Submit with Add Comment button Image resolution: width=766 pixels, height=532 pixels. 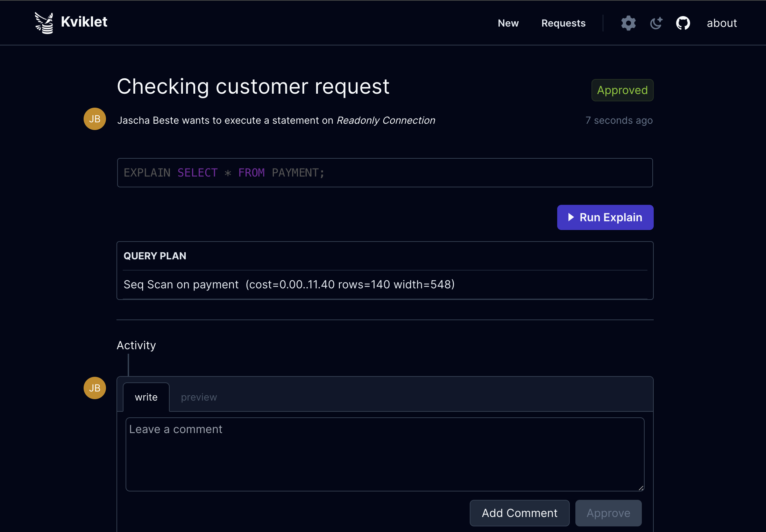519,513
